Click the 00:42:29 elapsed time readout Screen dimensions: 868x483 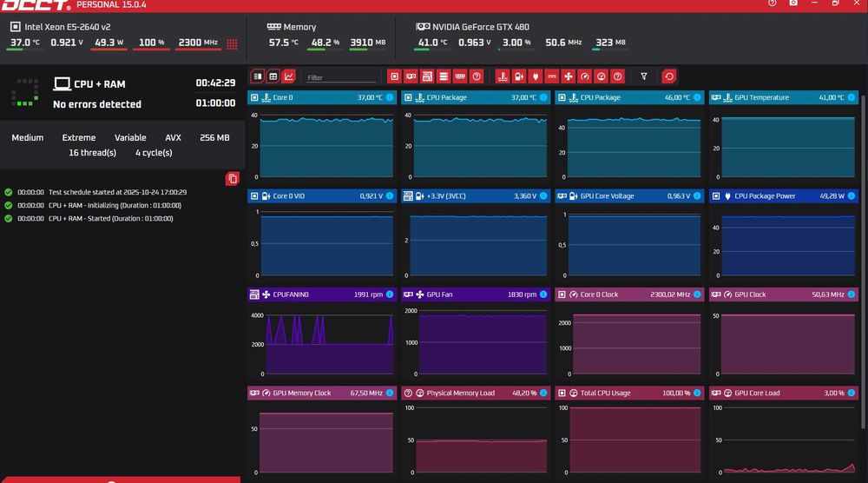(215, 83)
